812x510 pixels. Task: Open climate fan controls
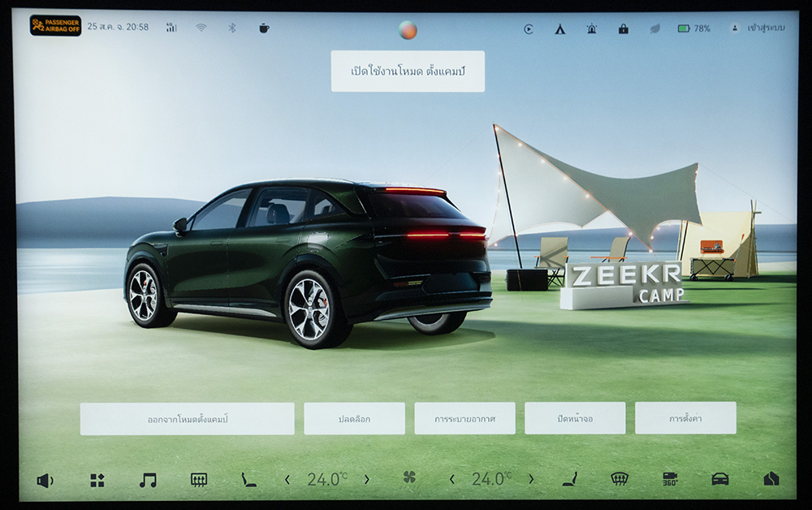[x=409, y=478]
